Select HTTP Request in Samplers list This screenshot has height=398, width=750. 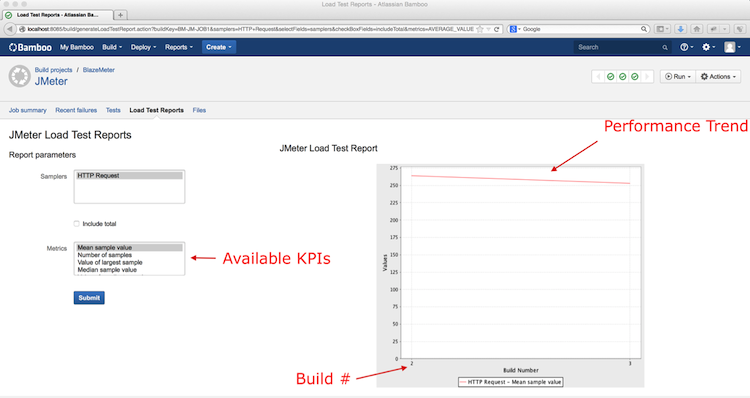click(x=129, y=176)
